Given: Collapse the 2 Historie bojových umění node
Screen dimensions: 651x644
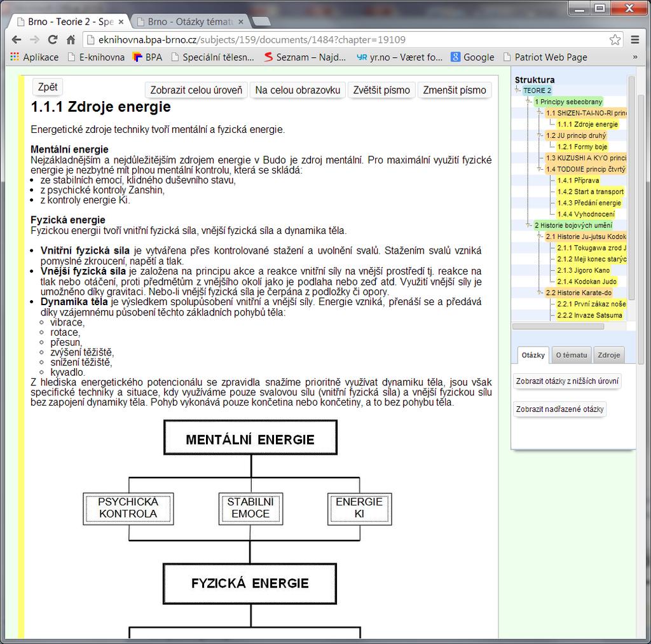Looking at the screenshot, I should [528, 225].
